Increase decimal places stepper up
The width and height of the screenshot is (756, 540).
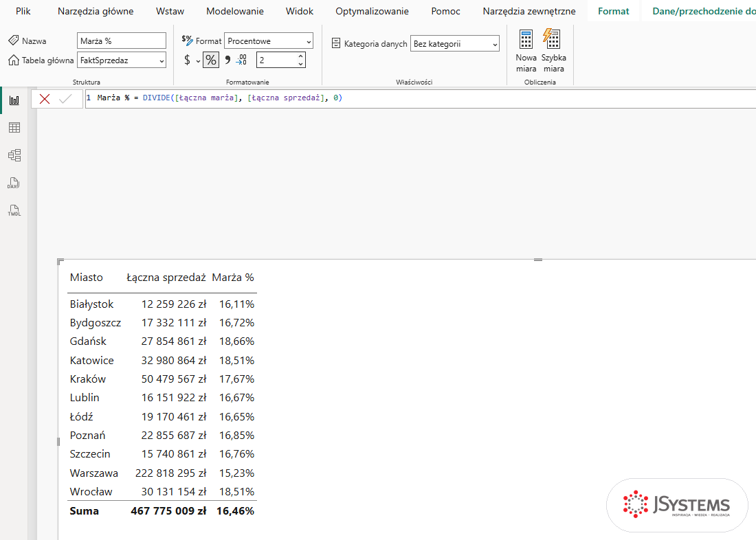tap(301, 56)
